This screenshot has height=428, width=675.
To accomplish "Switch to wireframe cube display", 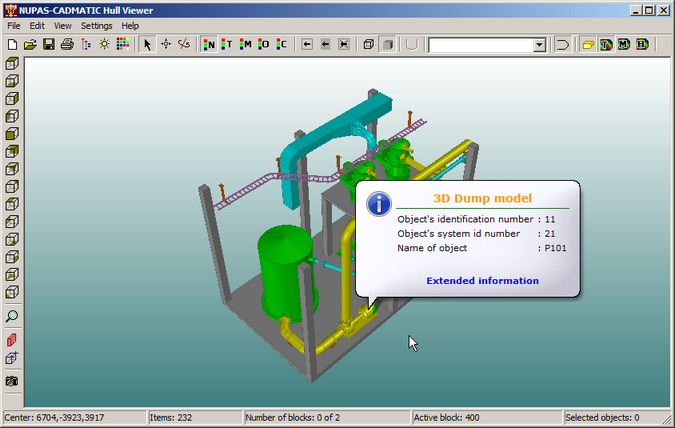I will point(368,44).
